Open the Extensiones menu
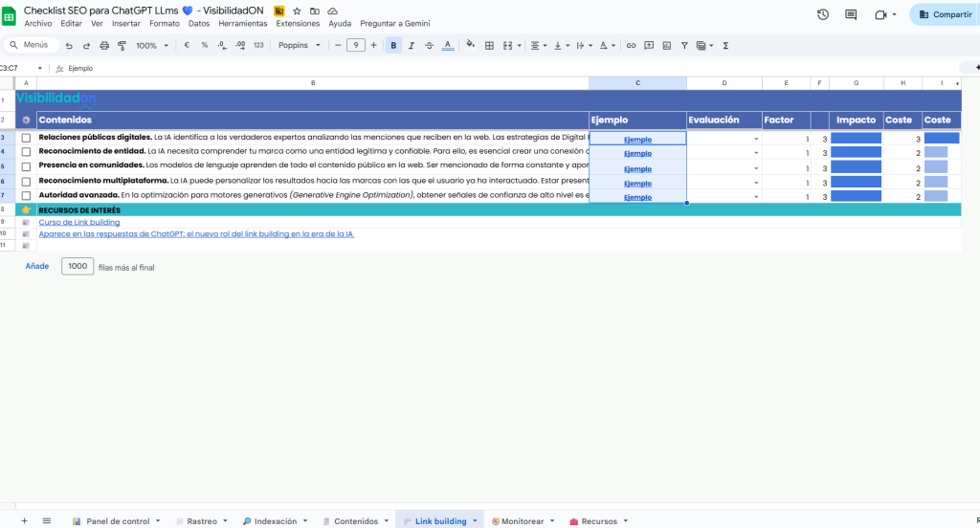The width and height of the screenshot is (980, 528). pos(298,23)
